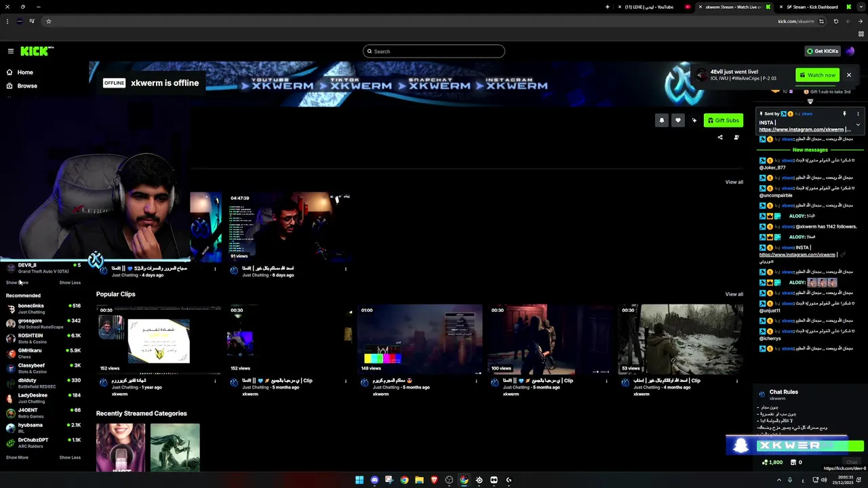Screen dimensions: 868x488
Task: Click Watch now for 4Evil
Action: [x=818, y=75]
